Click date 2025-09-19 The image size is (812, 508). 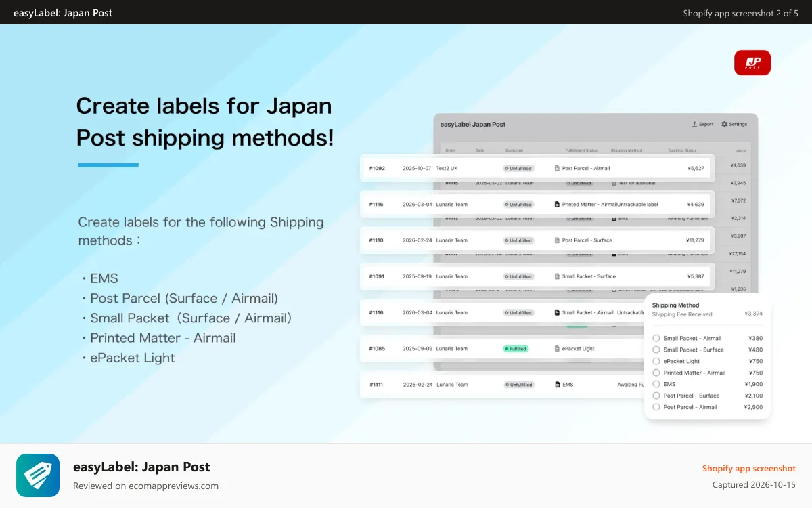417,276
